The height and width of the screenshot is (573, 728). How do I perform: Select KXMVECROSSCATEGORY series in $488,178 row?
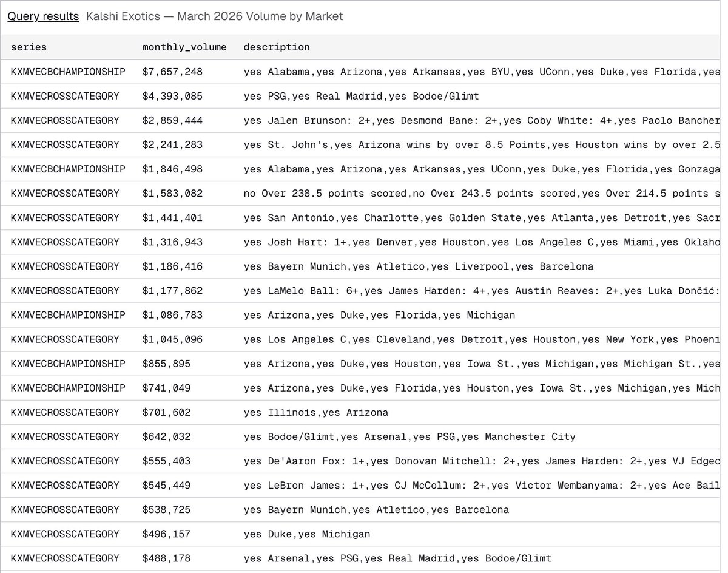pos(65,558)
